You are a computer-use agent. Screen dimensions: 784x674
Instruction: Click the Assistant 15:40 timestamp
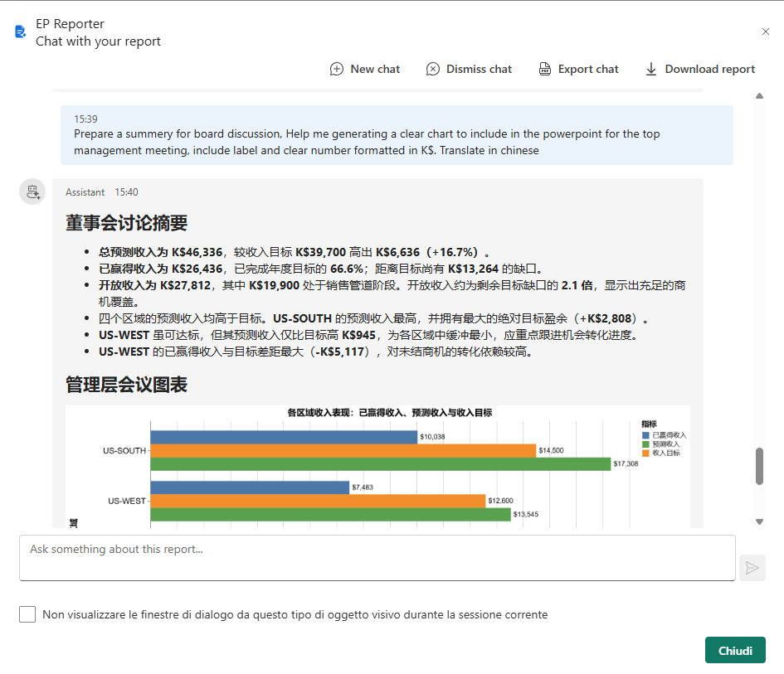[x=126, y=192]
